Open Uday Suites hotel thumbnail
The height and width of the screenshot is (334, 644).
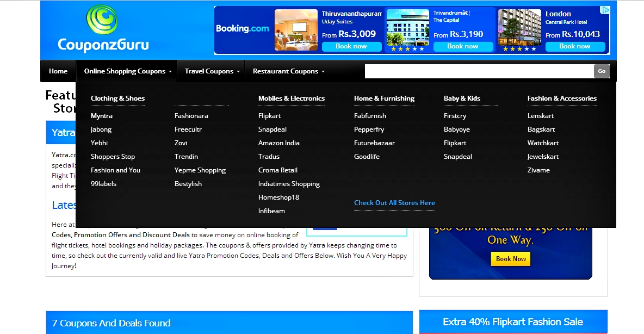tap(296, 30)
